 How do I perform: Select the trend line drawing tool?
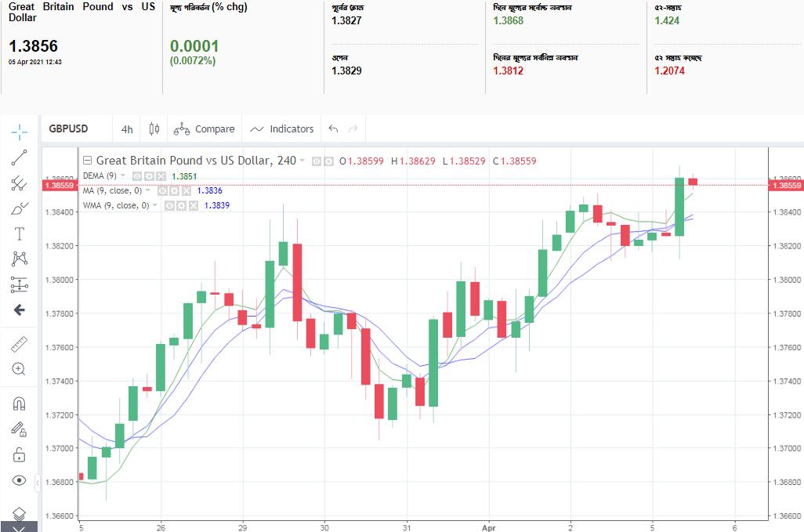20,157
